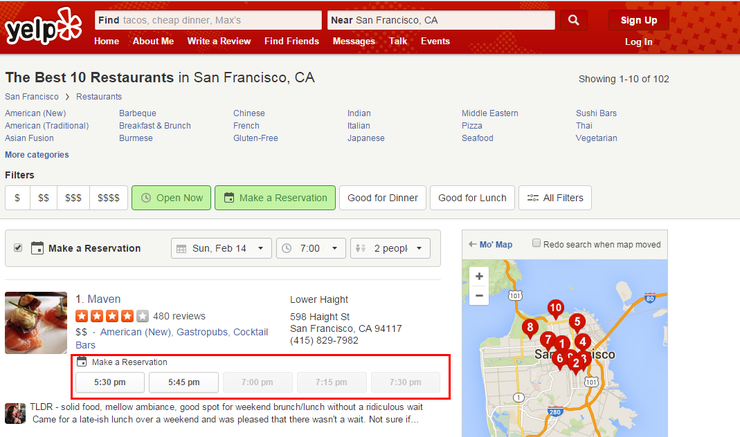This screenshot has height=437, width=740.
Task: Click map pin number 1
Action: [x=561, y=345]
